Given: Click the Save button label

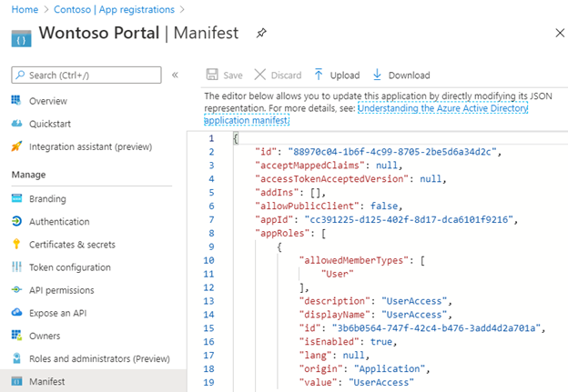Looking at the screenshot, I should [x=233, y=75].
